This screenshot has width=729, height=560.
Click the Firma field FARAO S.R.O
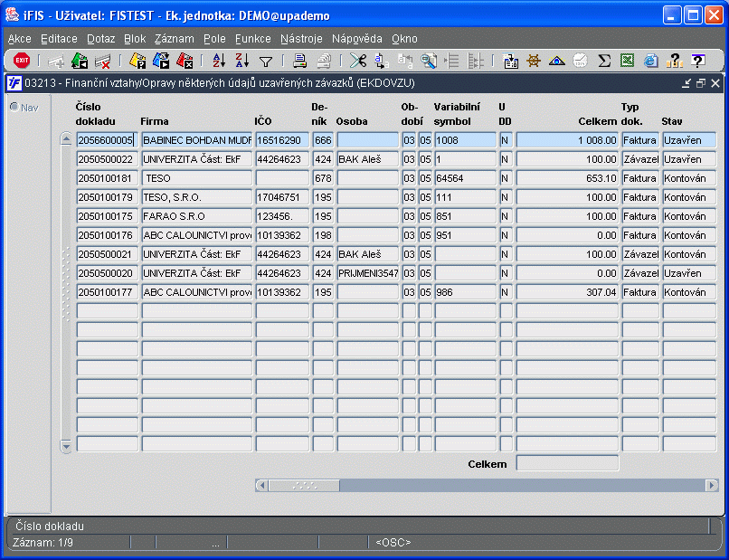(x=196, y=216)
